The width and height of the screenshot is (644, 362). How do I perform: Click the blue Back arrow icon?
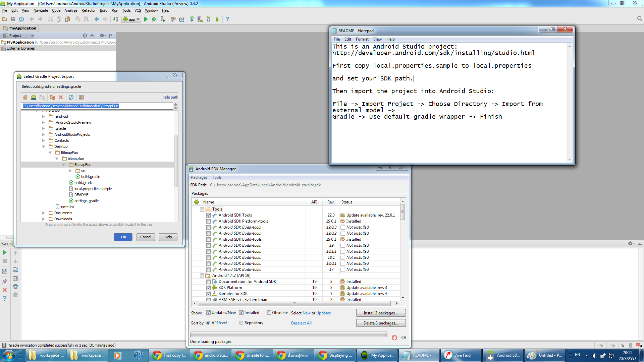[x=97, y=19]
